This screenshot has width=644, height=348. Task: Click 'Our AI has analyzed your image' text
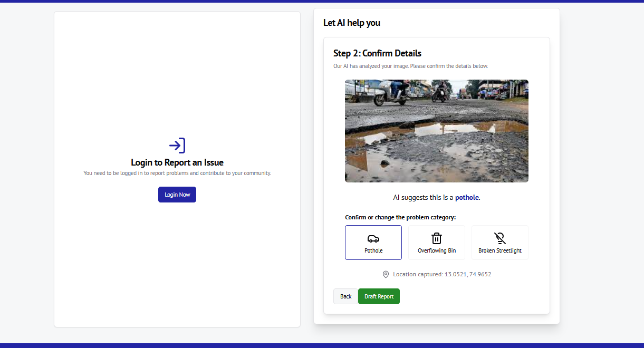click(x=410, y=66)
